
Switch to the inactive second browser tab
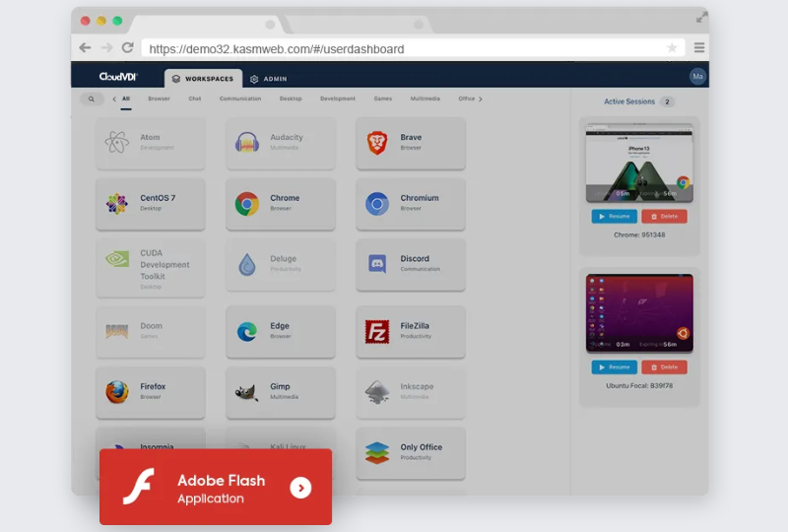click(359, 24)
